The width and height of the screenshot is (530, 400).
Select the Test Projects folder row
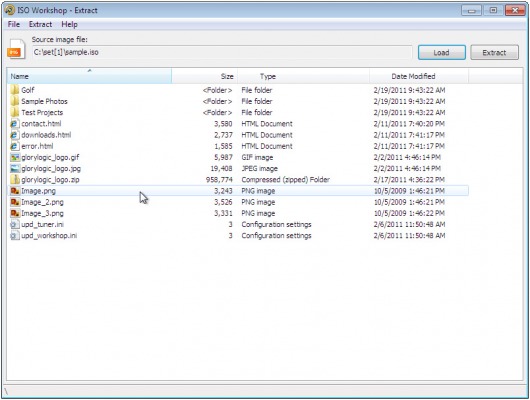(x=238, y=112)
